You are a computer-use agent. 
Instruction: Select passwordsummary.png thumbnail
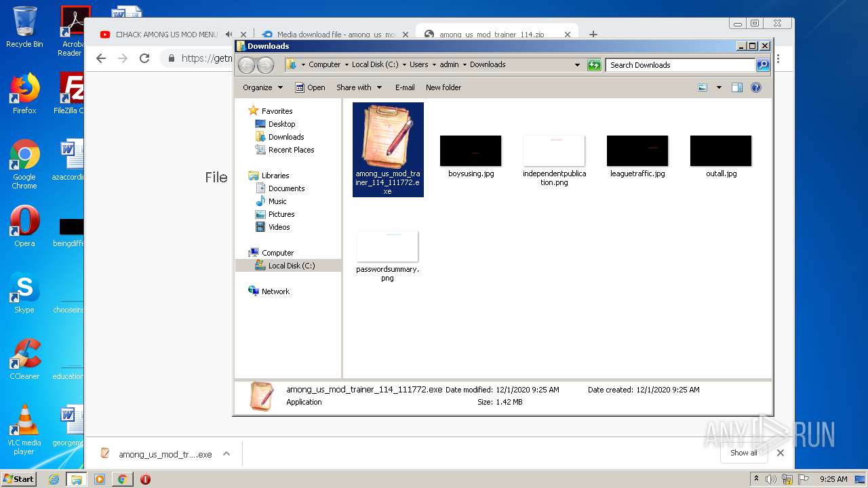click(x=387, y=246)
